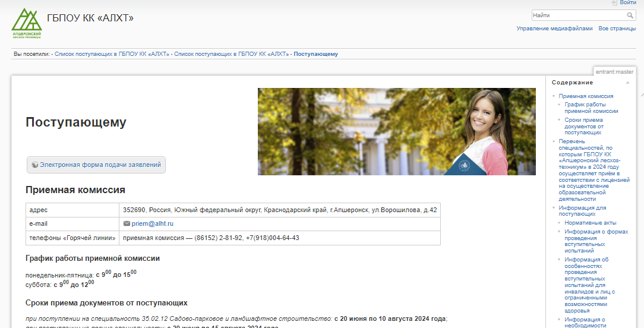
Task: Click the login arrow icon next to Войти
Action: [x=614, y=2]
